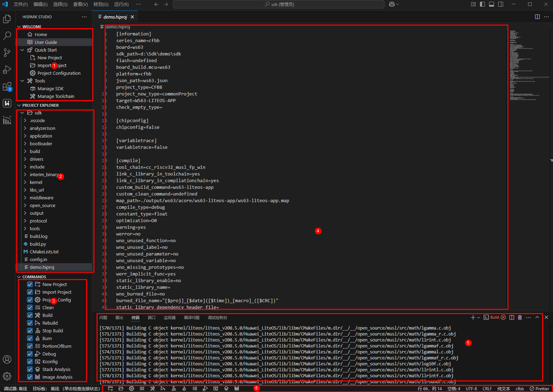Expand the drivers folder
553x392 pixels.
click(x=36, y=159)
